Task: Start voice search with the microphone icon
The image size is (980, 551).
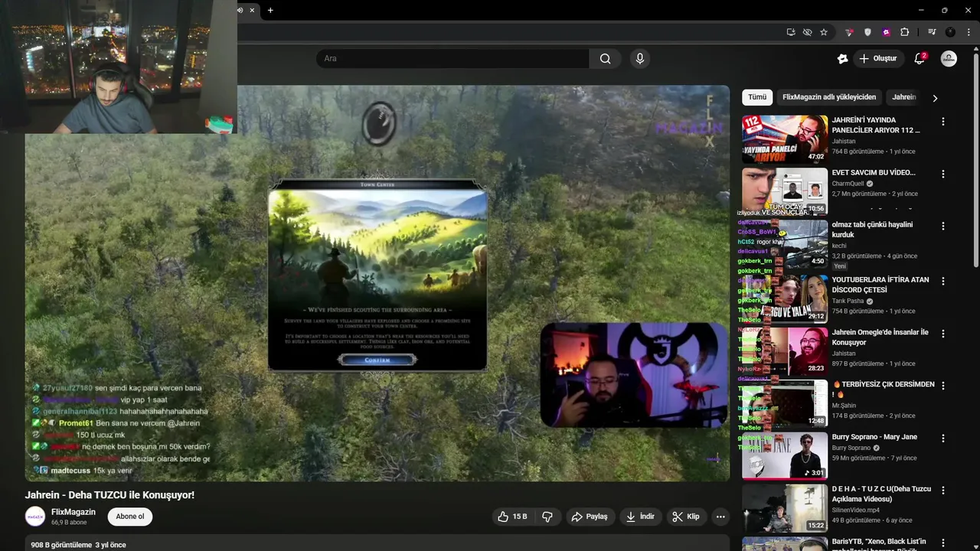Action: (640, 58)
